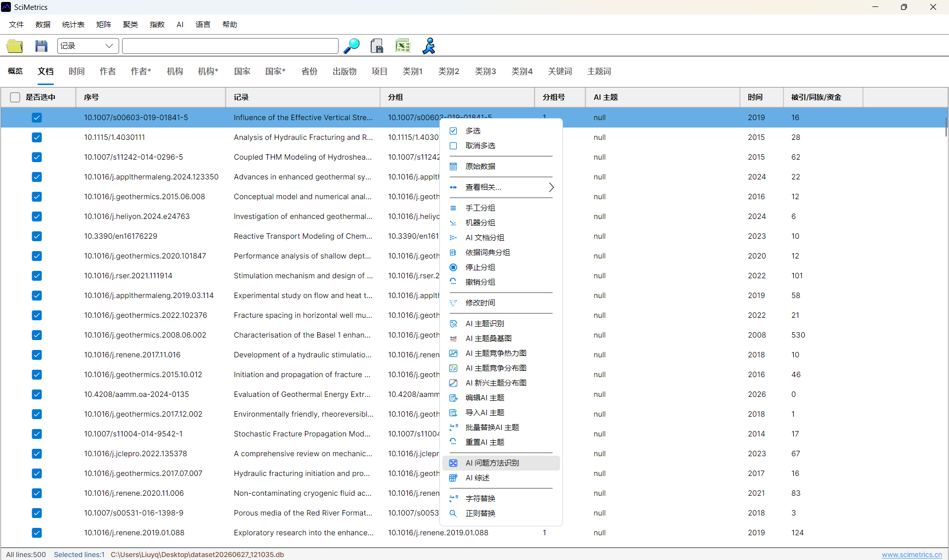949x560 pixels.
Task: Select 字符替换 in the context menu
Action: pos(501,499)
